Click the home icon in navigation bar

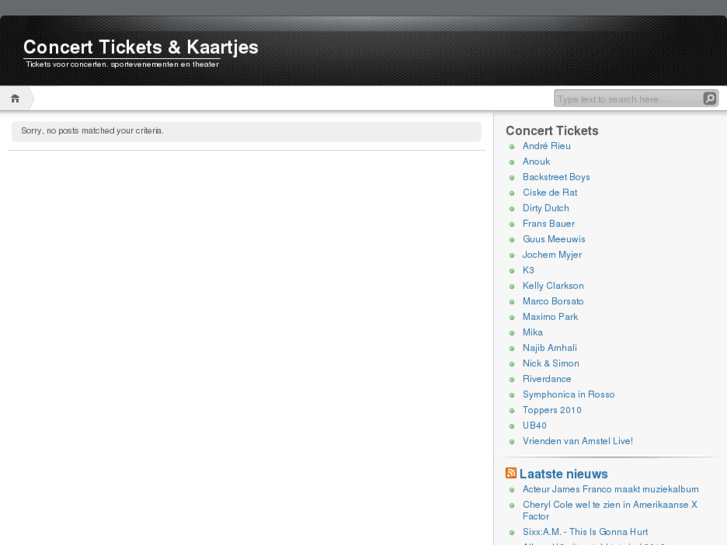click(x=15, y=98)
